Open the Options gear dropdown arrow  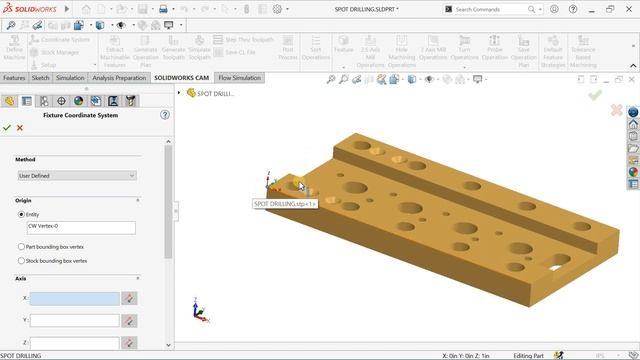[287, 9]
